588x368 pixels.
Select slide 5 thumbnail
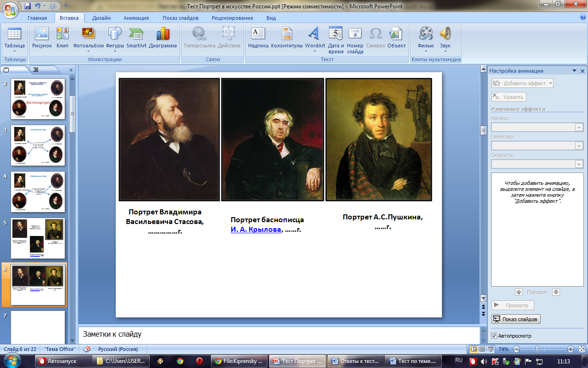(38, 238)
